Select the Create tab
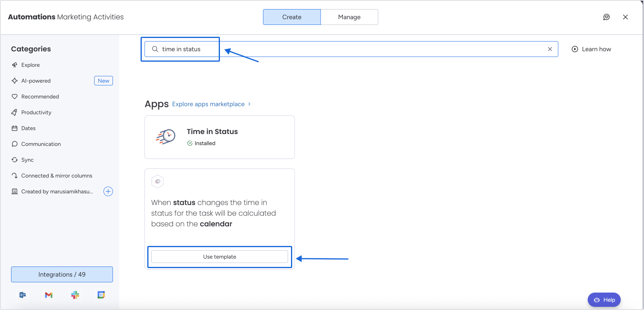 (291, 17)
